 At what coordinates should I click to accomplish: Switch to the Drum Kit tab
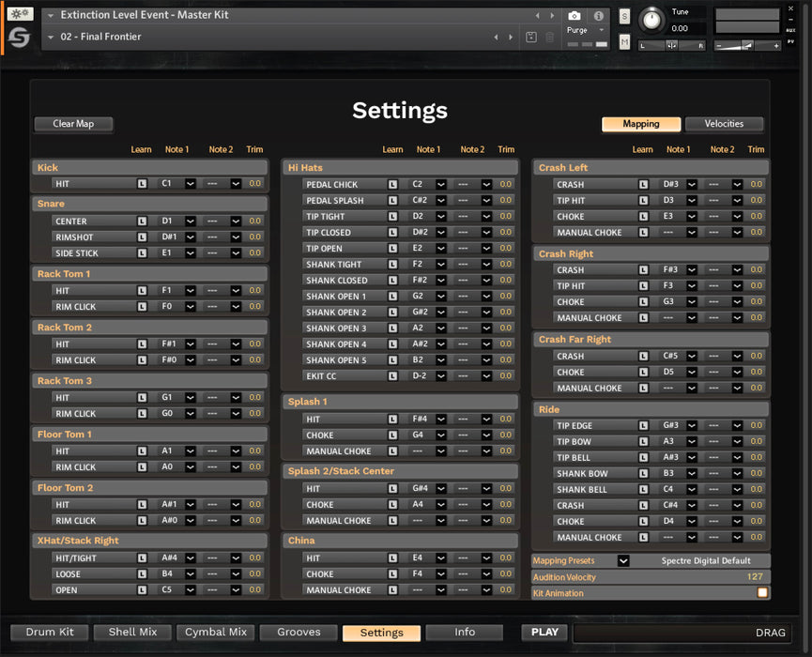point(50,633)
